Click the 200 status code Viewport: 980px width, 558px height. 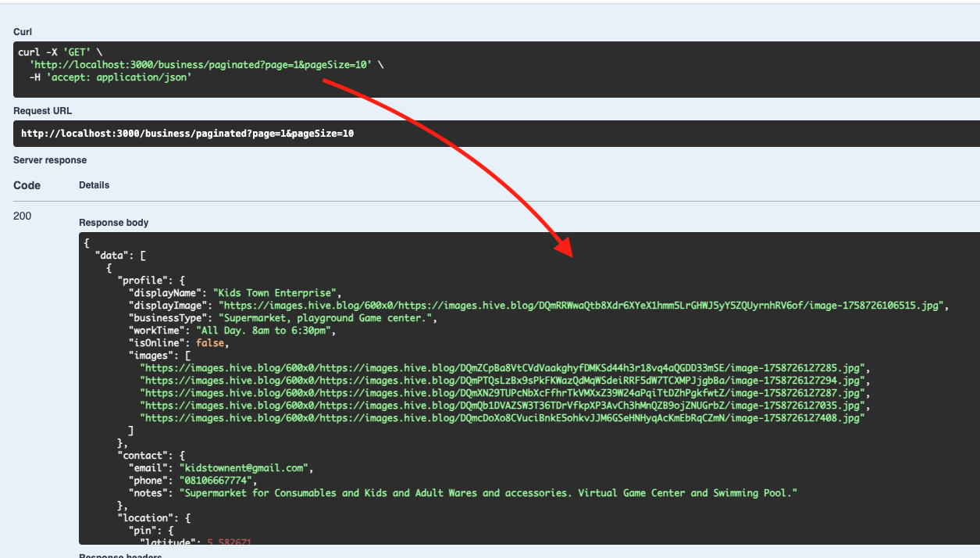[x=23, y=216]
